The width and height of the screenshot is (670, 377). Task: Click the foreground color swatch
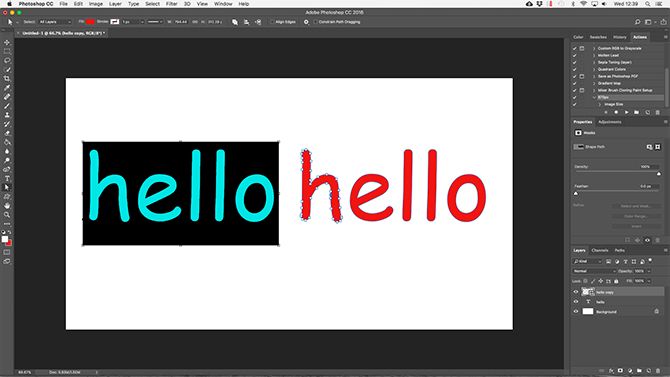(x=5, y=239)
